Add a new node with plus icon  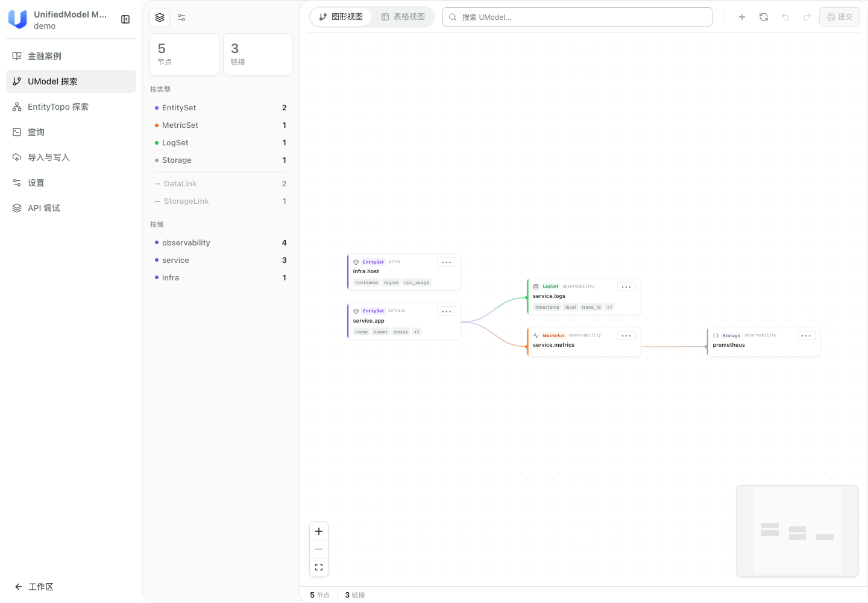(x=742, y=17)
